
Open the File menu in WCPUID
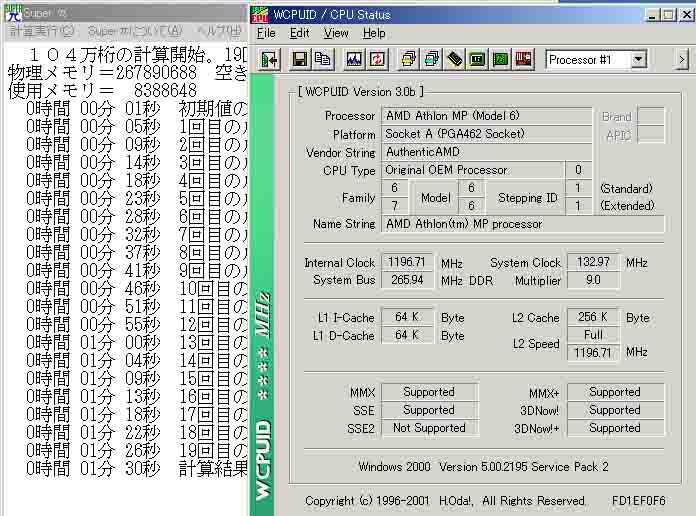pos(266,33)
